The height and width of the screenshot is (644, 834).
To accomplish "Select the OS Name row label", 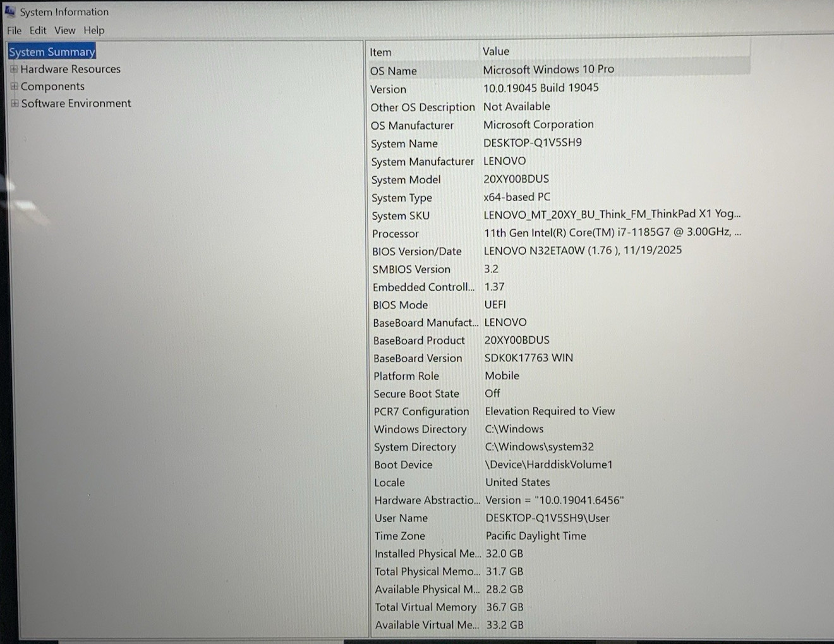I will [x=393, y=71].
